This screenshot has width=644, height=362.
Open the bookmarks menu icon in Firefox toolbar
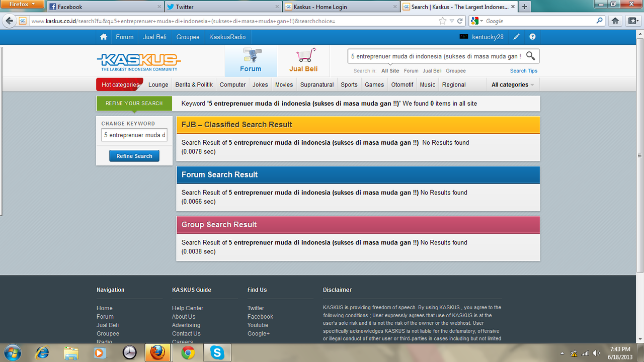click(x=632, y=21)
